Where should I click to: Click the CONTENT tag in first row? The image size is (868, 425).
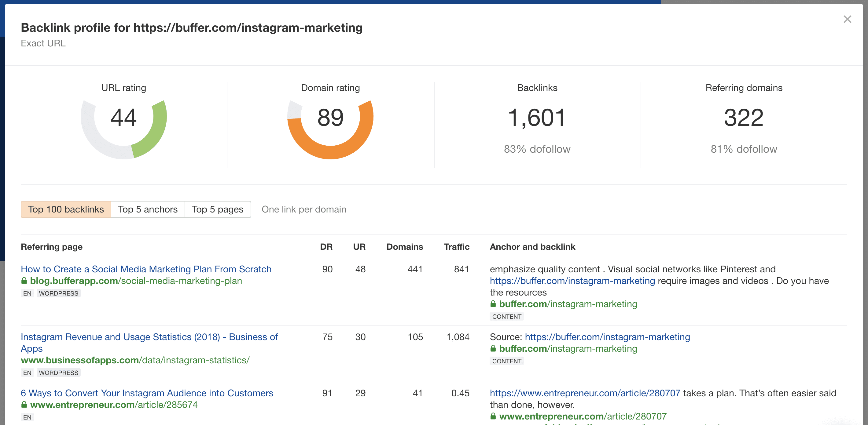(x=507, y=316)
